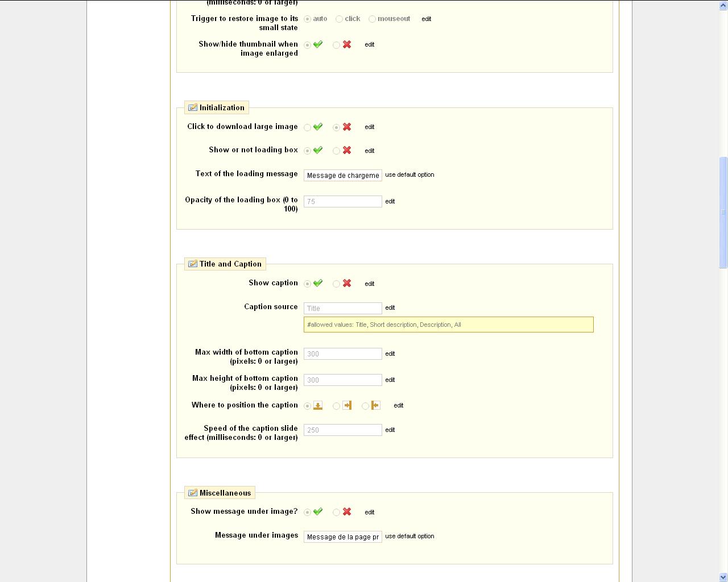Click red cross for Show message under image
This screenshot has height=582, width=728.
tap(347, 512)
